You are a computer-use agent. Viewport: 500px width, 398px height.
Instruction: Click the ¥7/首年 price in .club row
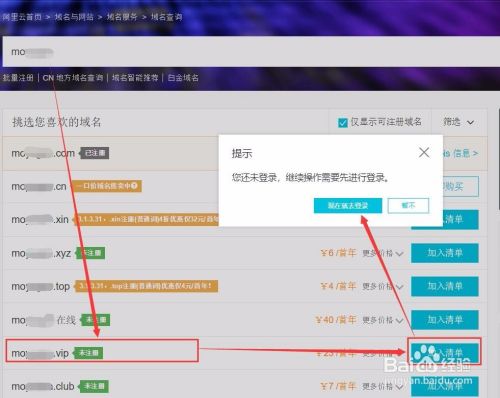(338, 386)
